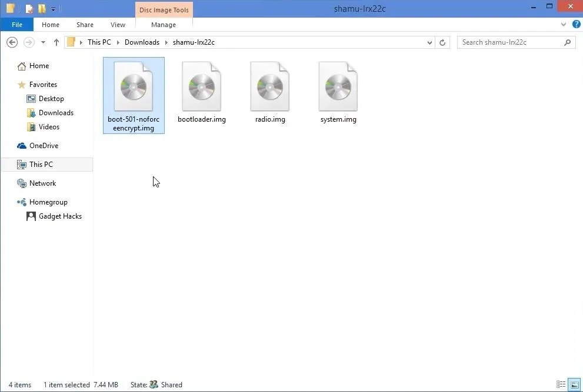Refresh the current folder view

click(x=442, y=42)
